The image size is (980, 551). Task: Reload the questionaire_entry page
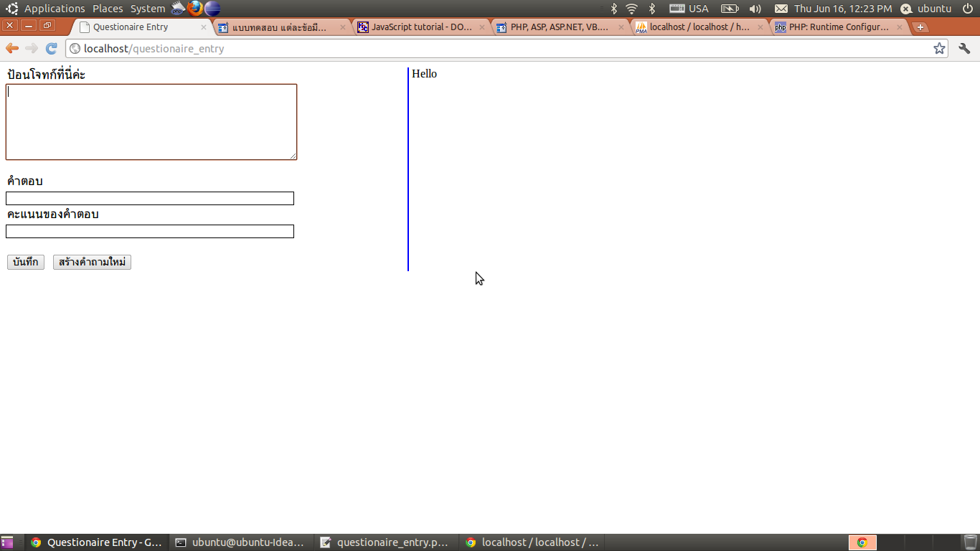(51, 48)
